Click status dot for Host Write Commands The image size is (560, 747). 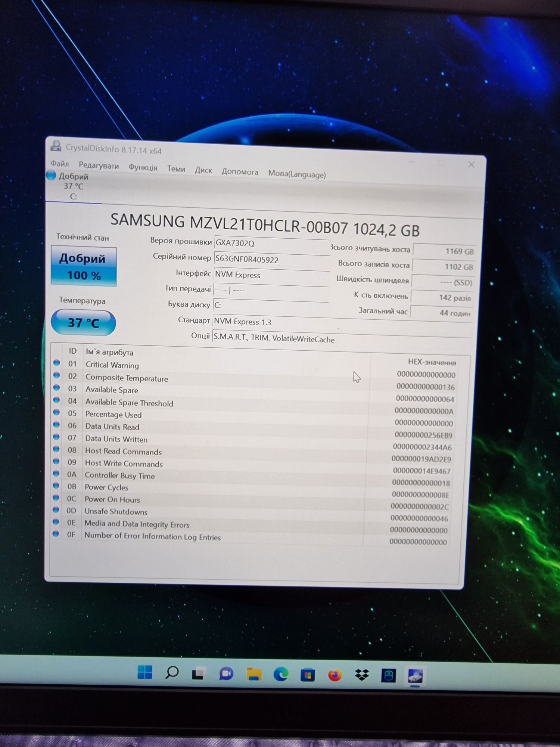tap(56, 461)
